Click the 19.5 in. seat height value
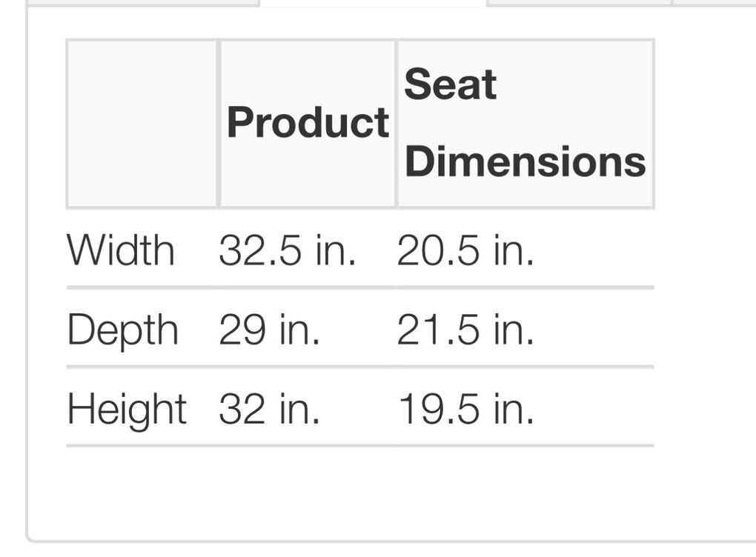 tap(465, 410)
